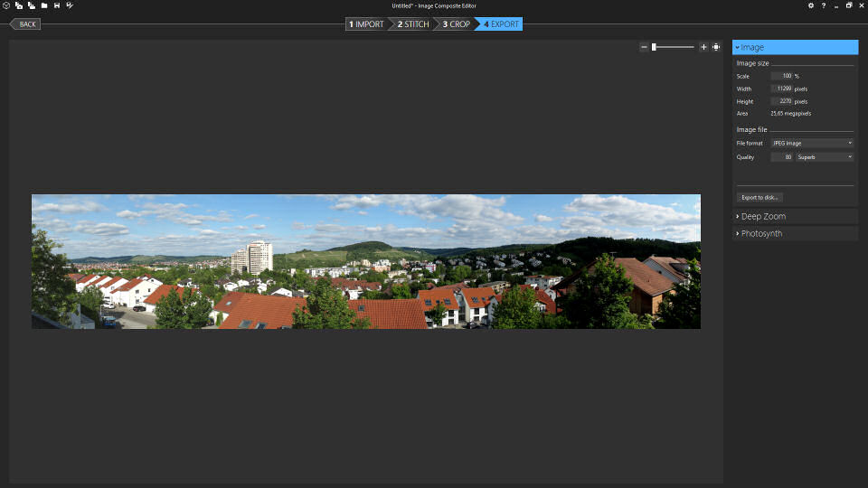
Task: Save the project using the floppy disk icon
Action: click(x=57, y=5)
